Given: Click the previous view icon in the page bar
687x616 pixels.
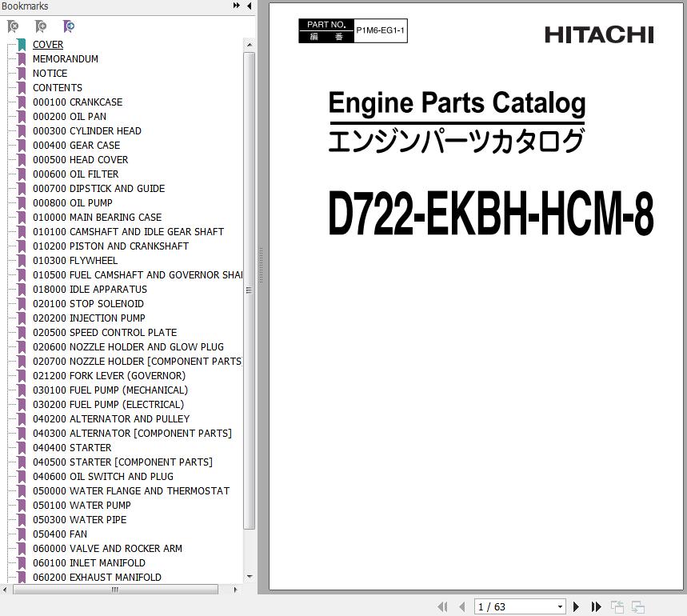Looking at the screenshot, I should [617, 606].
